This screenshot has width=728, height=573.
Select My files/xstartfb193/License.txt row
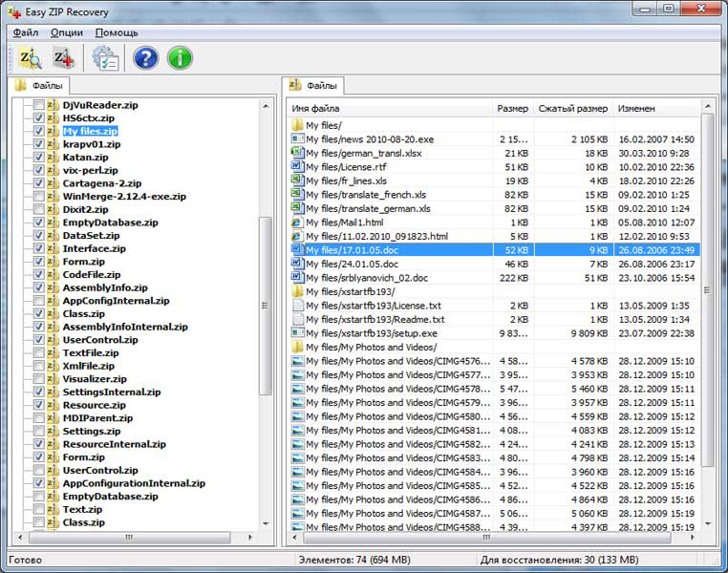[x=494, y=306]
